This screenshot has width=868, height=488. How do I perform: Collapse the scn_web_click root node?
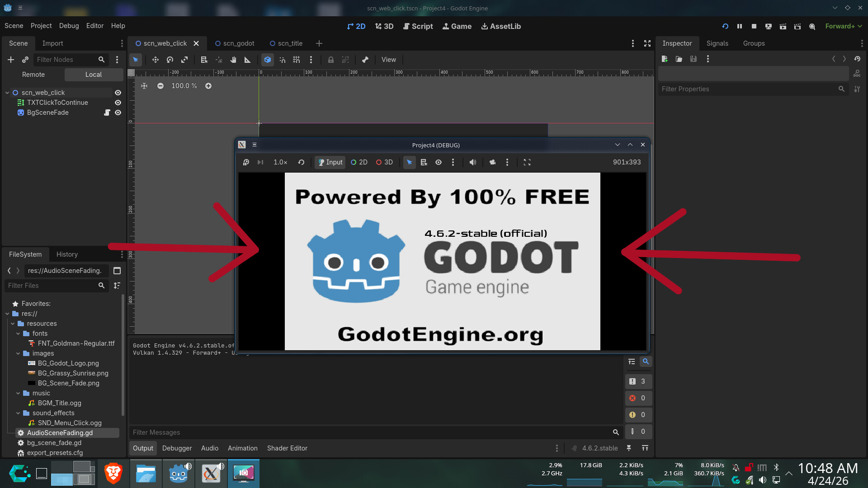click(7, 93)
